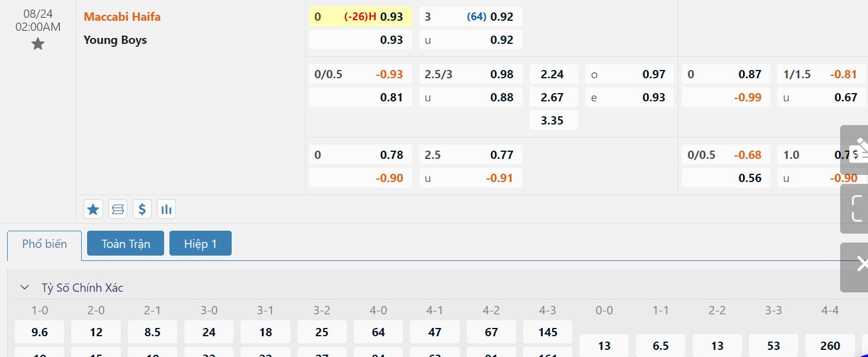Click the dollar sign icon
The height and width of the screenshot is (357, 868).
(142, 209)
